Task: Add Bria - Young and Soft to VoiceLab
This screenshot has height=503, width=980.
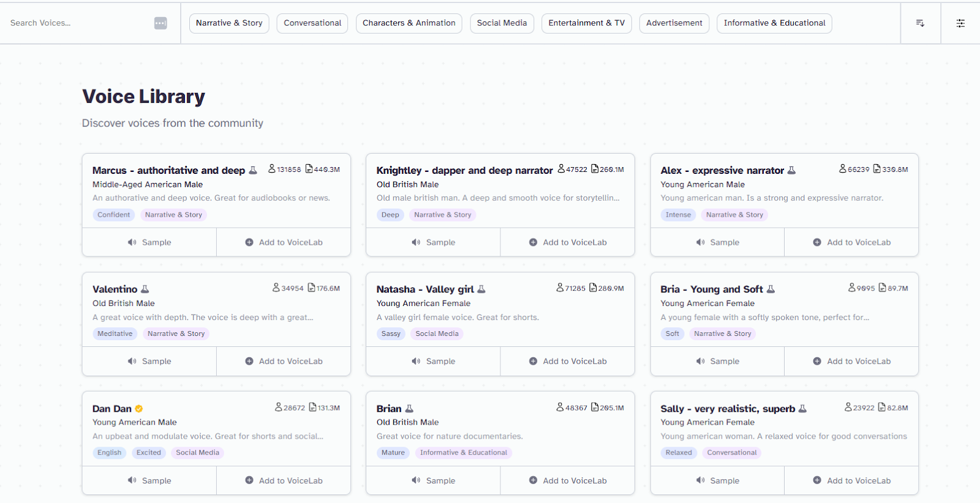Action: [852, 362]
